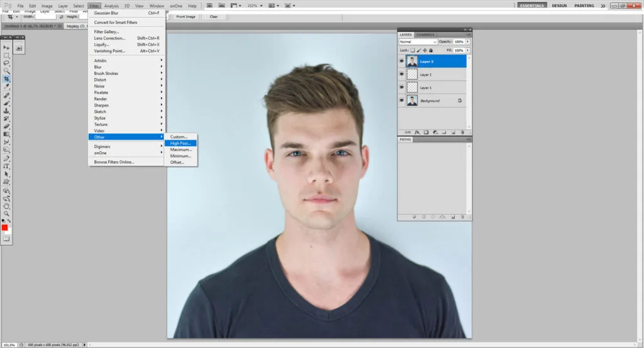644x348 pixels.
Task: Switch to the Channels tab
Action: click(x=425, y=35)
